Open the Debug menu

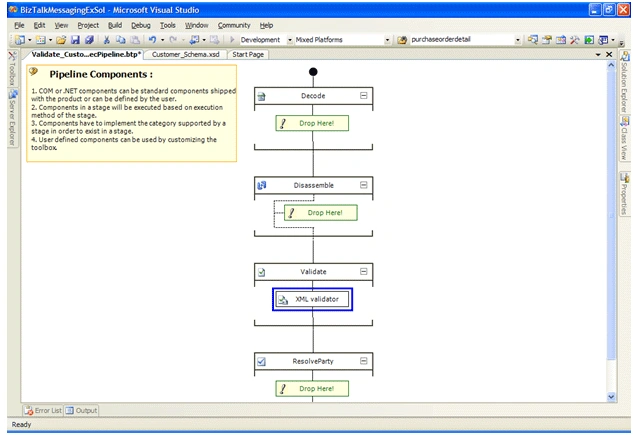141,25
